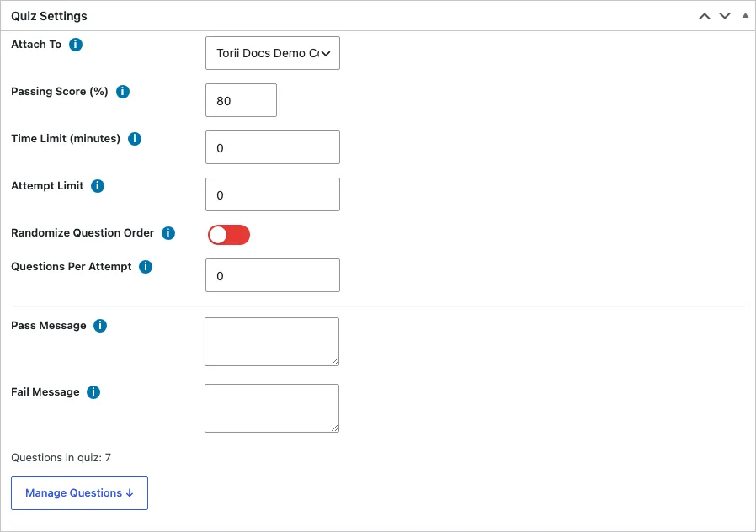Click the 'Questions in quiz: 7' text

pyautogui.click(x=61, y=458)
